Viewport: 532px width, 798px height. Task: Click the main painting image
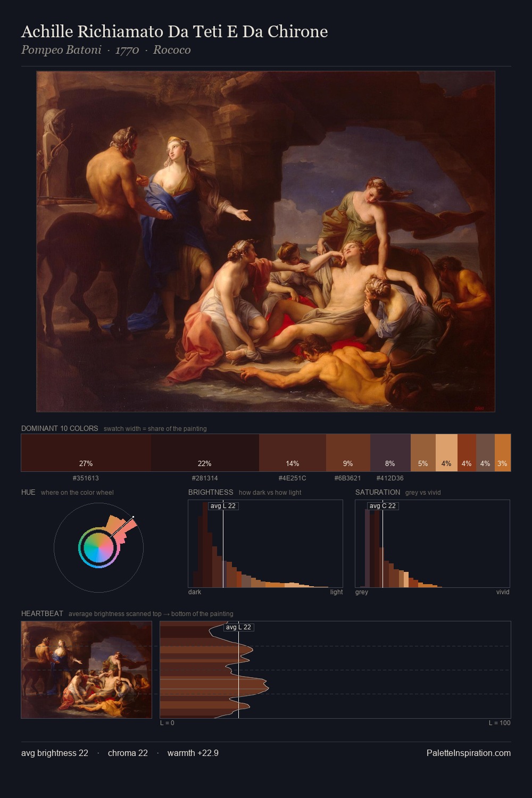coord(265,242)
